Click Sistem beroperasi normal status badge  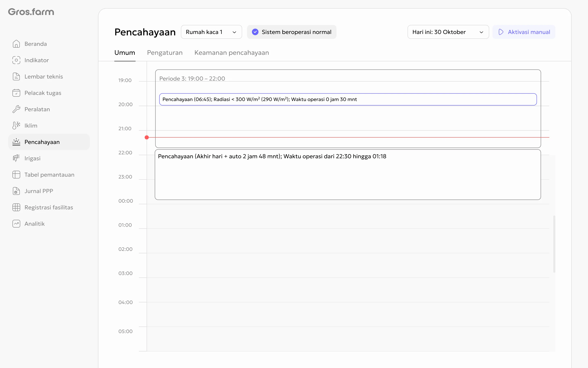[292, 32]
